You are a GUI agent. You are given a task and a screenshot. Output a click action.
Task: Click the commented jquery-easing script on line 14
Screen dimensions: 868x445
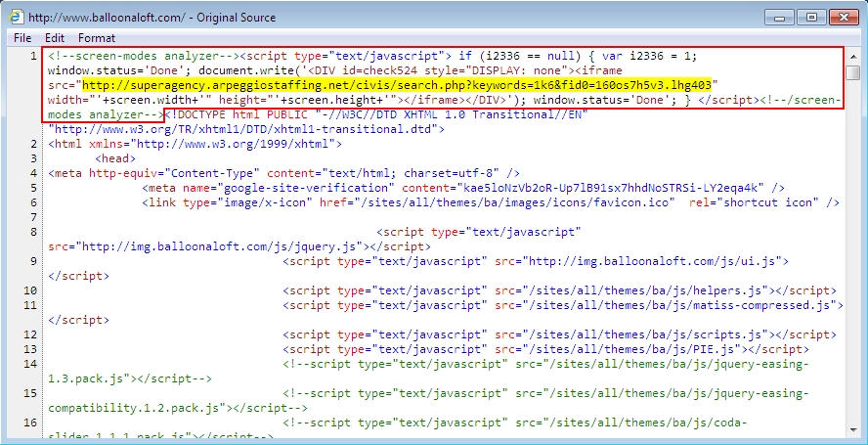[545, 364]
